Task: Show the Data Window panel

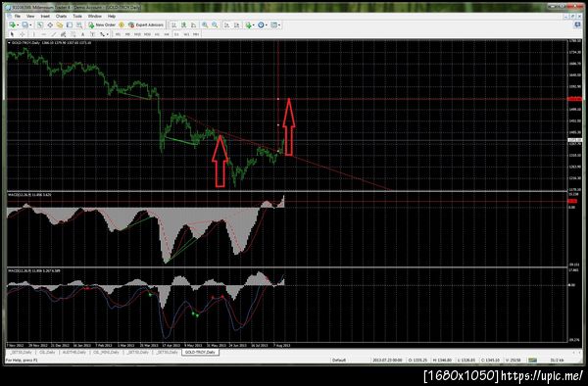Action: (50, 24)
